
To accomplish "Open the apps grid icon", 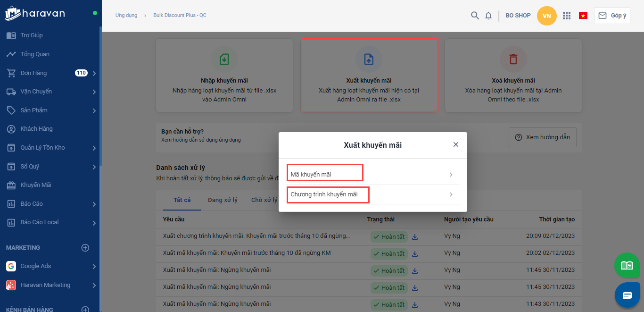I will coord(567,16).
